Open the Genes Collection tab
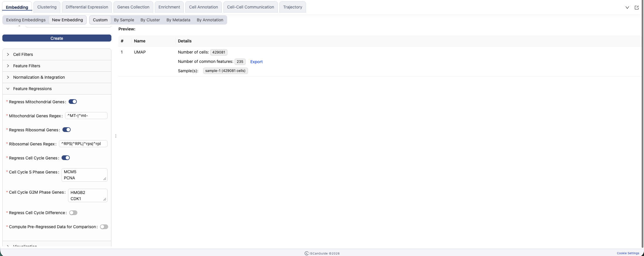The width and height of the screenshot is (644, 256). (x=133, y=7)
